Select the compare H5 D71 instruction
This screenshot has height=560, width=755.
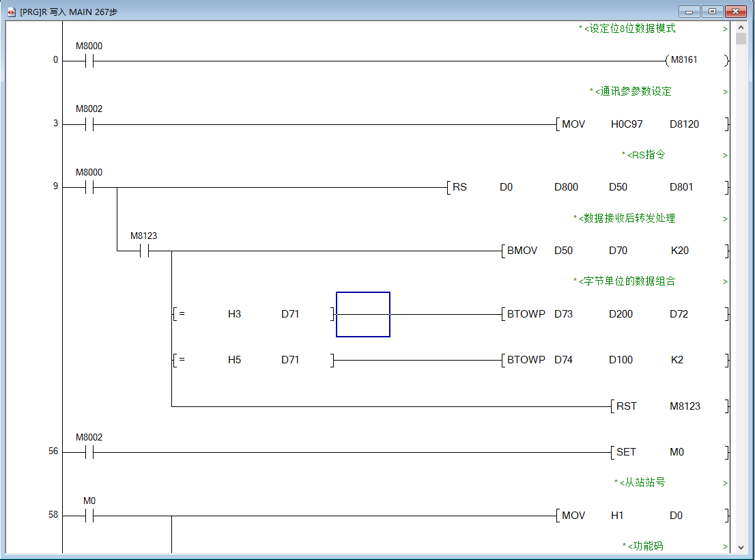pos(253,360)
